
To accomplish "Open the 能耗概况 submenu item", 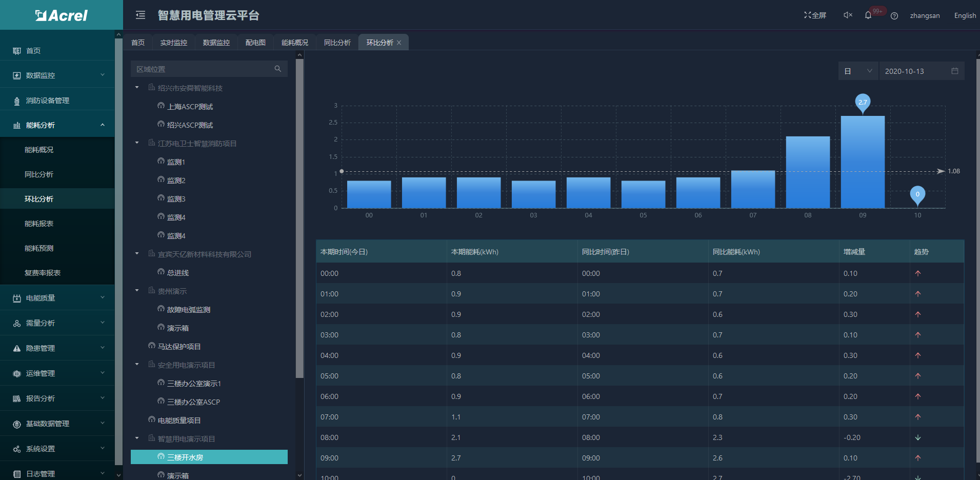I will [x=57, y=150].
